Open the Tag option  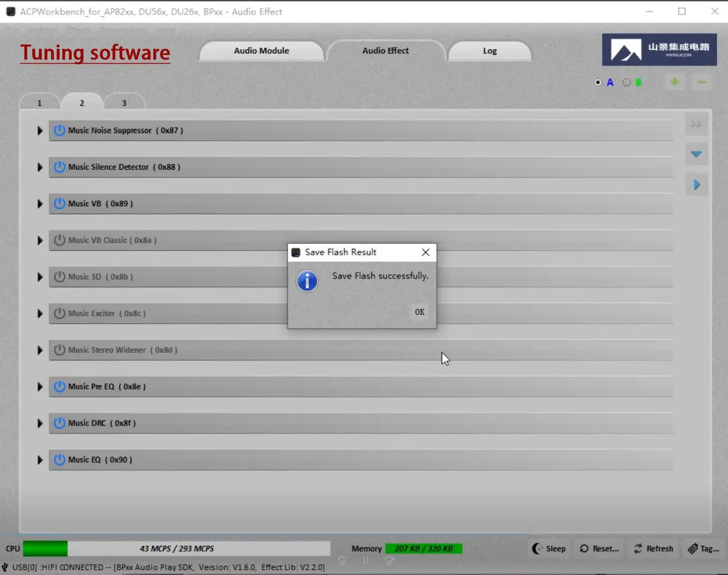(x=703, y=548)
